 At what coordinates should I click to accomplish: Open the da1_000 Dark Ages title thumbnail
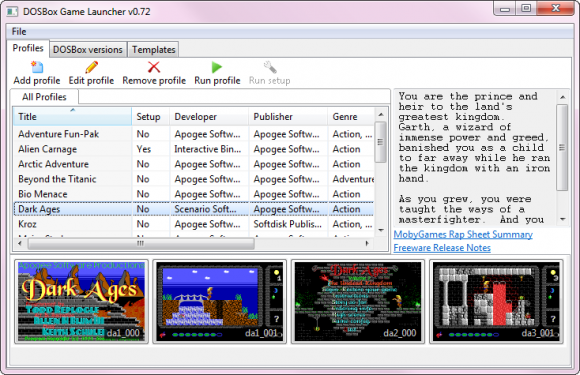click(81, 301)
